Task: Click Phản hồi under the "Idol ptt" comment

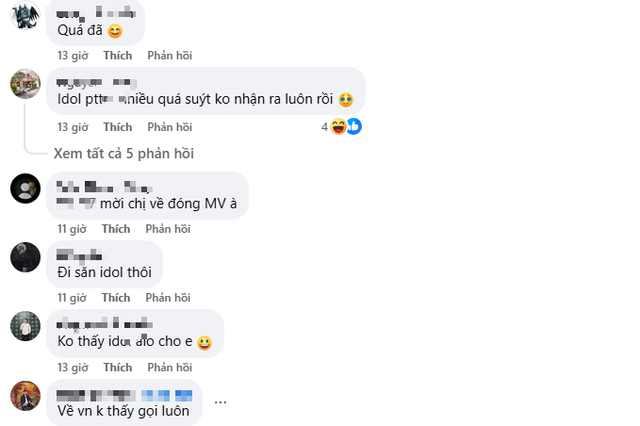Action: 169,128
